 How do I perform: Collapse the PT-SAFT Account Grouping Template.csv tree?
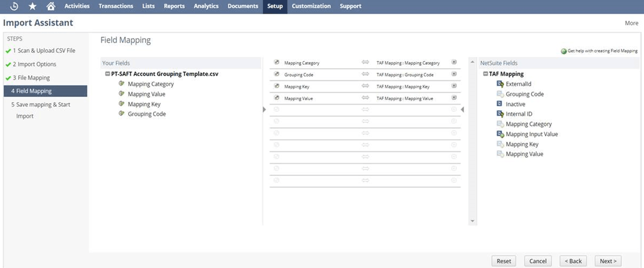coord(108,74)
